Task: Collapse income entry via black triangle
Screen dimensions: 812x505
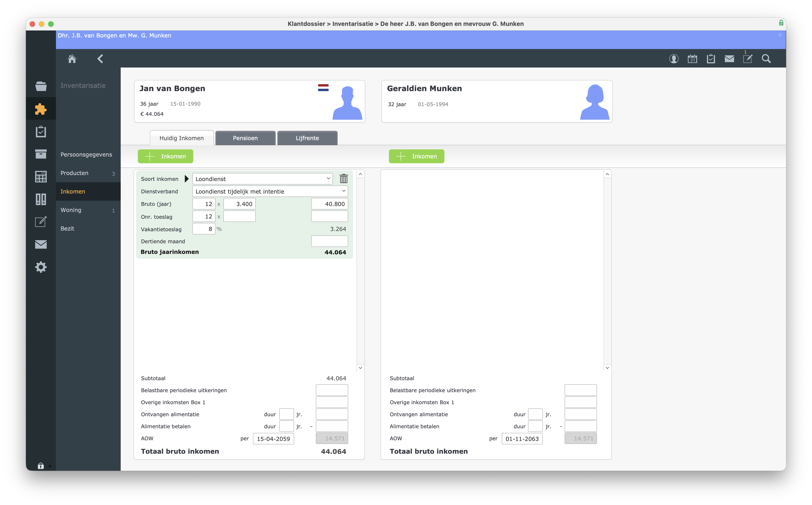Action: [187, 179]
